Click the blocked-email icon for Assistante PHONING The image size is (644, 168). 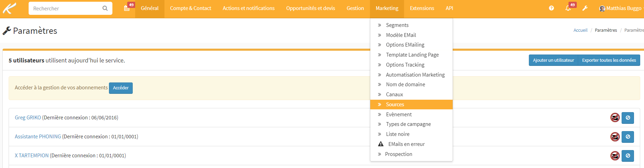[x=615, y=137]
